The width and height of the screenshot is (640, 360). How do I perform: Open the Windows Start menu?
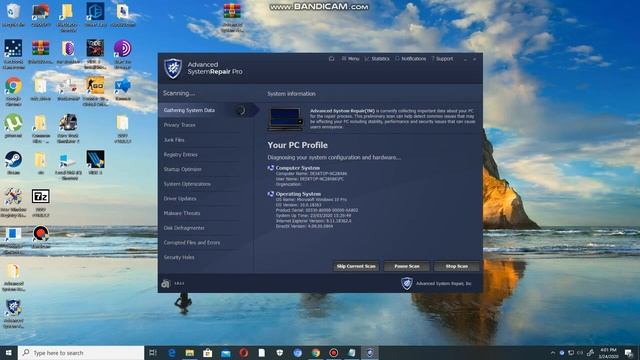click(x=9, y=353)
